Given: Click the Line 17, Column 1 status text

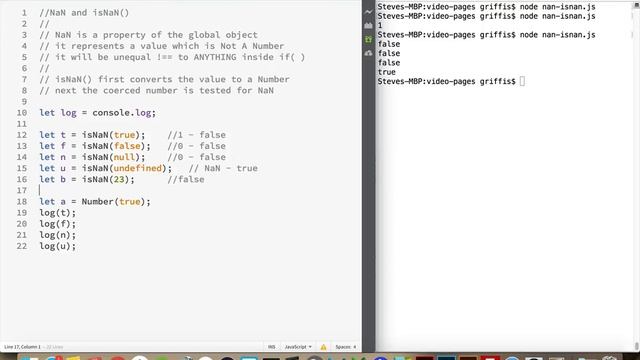Looking at the screenshot, I should [x=22, y=347].
